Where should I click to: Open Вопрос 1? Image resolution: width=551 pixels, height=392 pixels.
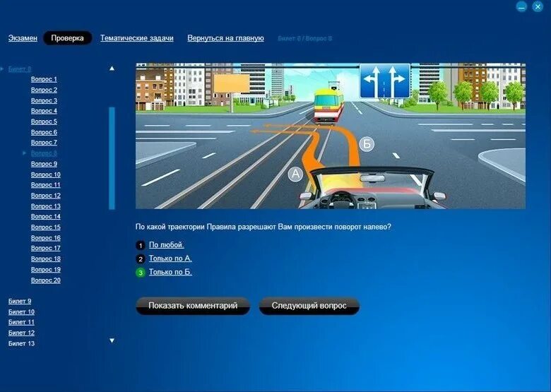coord(44,79)
